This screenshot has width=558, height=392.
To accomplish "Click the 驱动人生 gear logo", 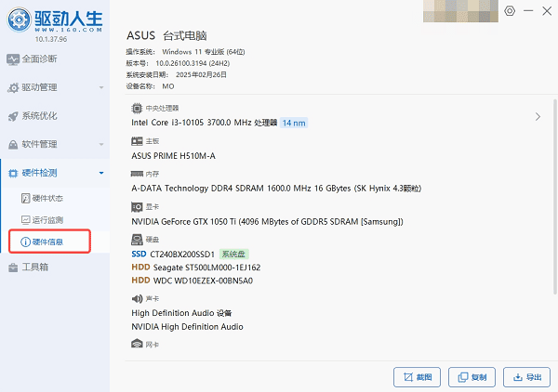I will (x=19, y=20).
